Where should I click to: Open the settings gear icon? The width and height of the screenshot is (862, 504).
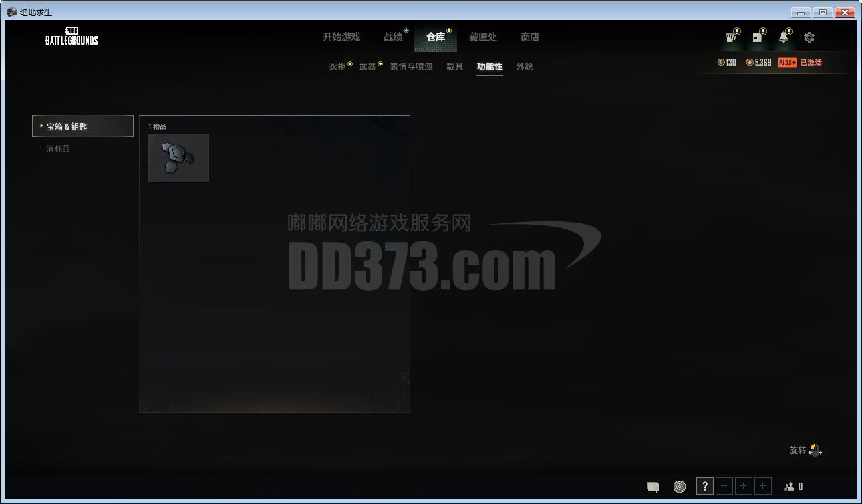(x=809, y=38)
